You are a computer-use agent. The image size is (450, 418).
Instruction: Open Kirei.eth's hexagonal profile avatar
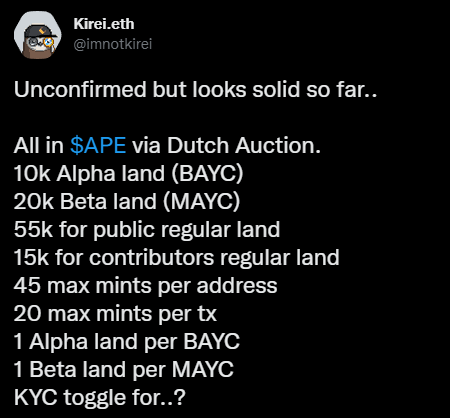(x=37, y=35)
